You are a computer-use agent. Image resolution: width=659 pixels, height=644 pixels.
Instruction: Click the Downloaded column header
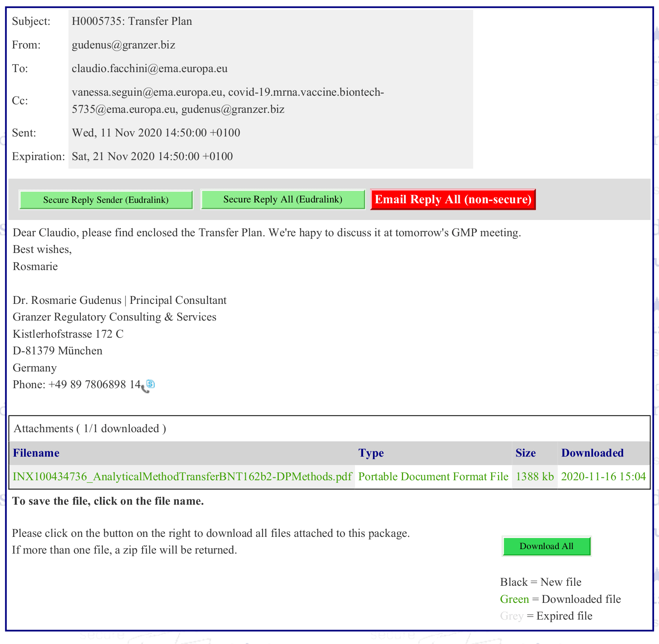click(592, 453)
